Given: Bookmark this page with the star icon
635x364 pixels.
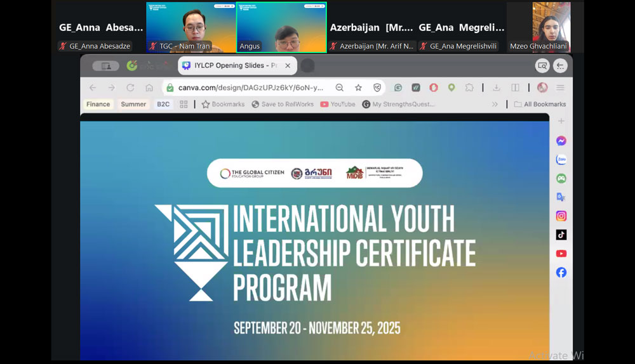Looking at the screenshot, I should (x=358, y=88).
